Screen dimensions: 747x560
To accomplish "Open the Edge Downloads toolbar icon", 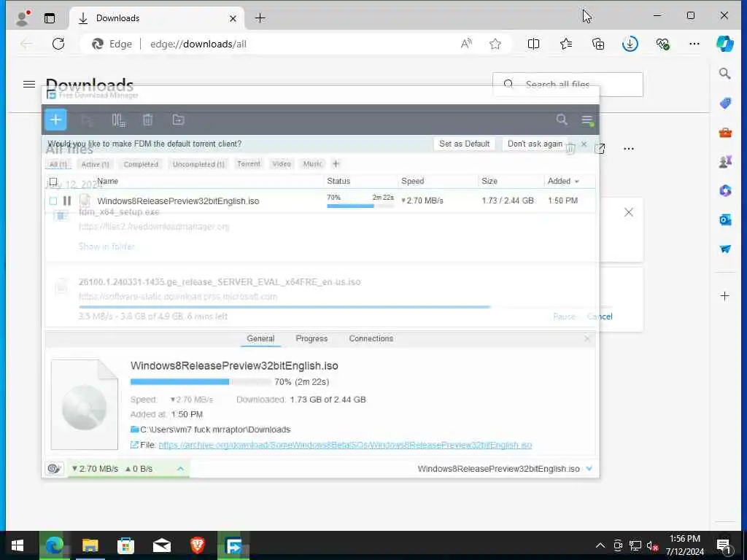I will (630, 44).
